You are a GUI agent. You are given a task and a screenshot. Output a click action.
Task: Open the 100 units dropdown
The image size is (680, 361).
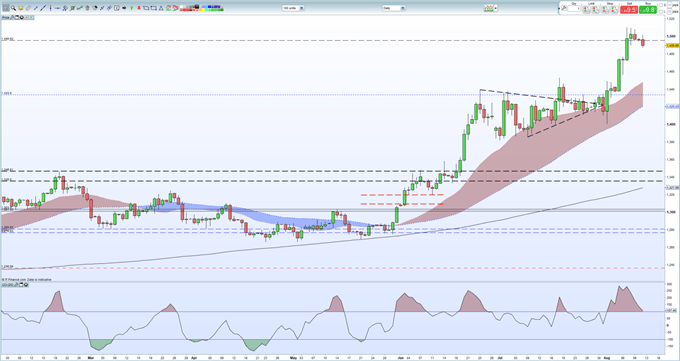pos(293,8)
